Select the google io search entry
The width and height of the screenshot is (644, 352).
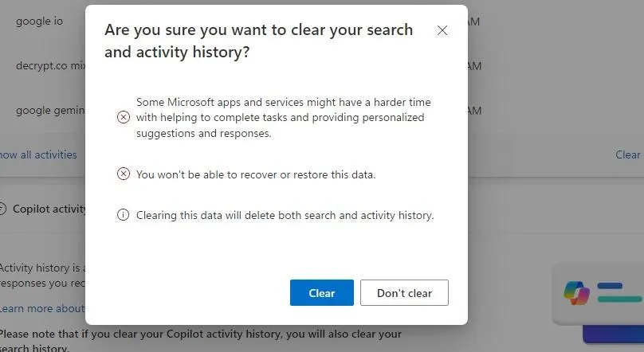click(39, 21)
